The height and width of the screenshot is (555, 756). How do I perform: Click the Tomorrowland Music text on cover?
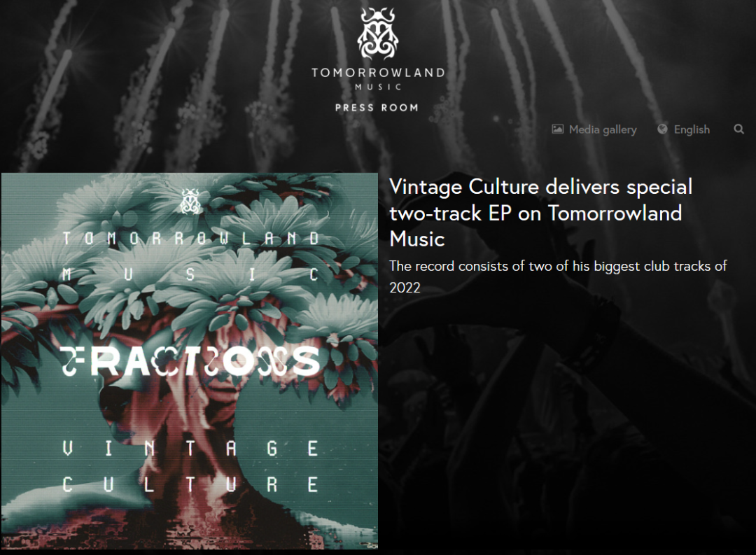[x=191, y=257]
